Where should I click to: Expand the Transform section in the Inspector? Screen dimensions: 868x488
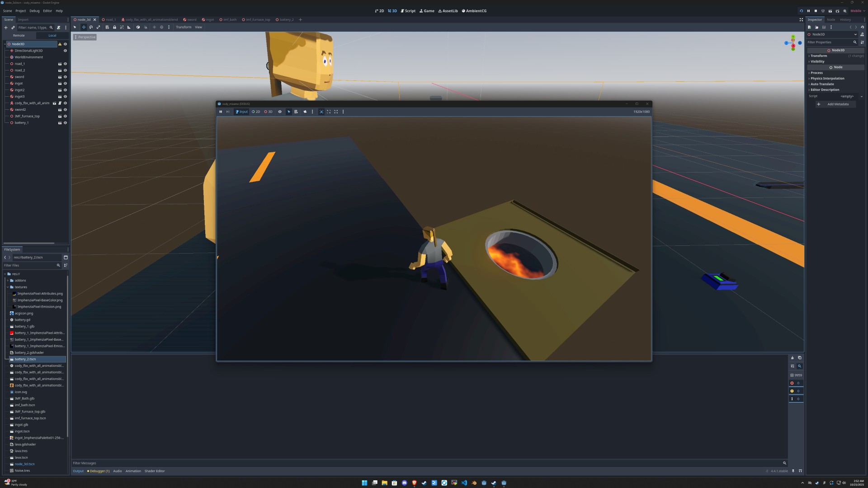818,56
